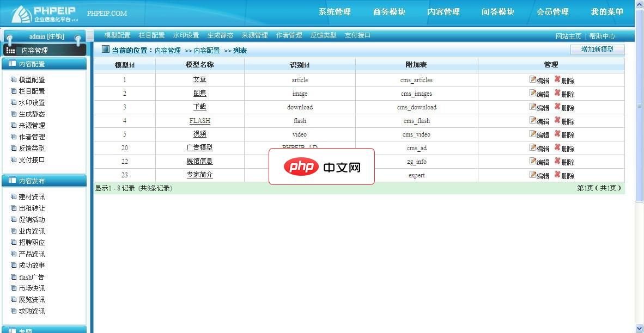Collapse the 内容发布 sidebar section

click(x=44, y=181)
